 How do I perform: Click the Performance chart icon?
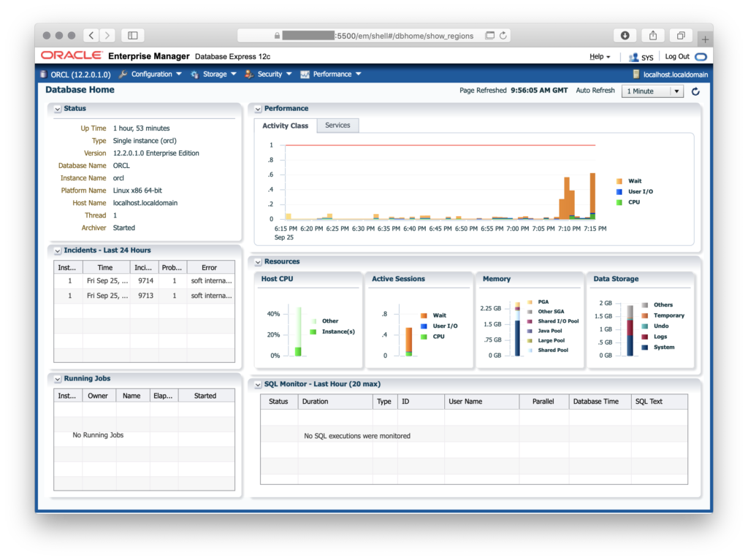[305, 74]
